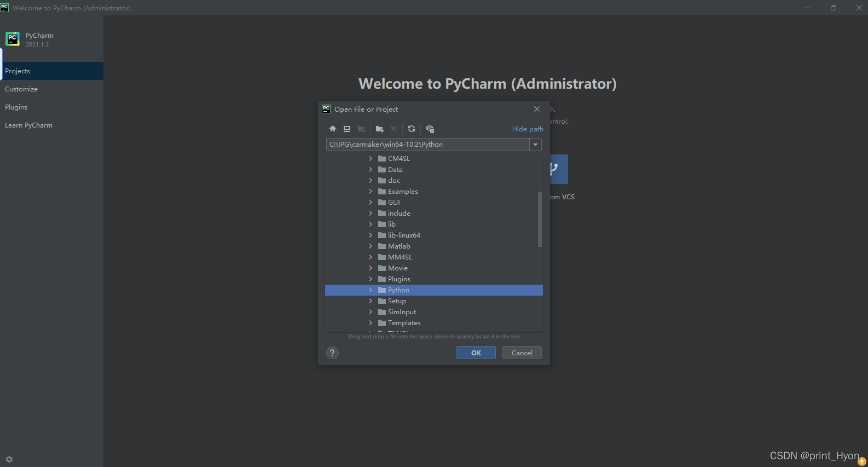Click the path input field
This screenshot has height=467, width=868.
click(x=428, y=145)
